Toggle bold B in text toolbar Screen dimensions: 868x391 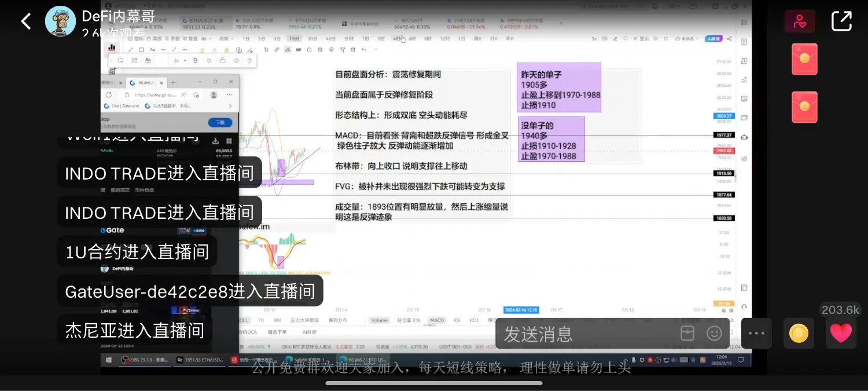coord(196,60)
